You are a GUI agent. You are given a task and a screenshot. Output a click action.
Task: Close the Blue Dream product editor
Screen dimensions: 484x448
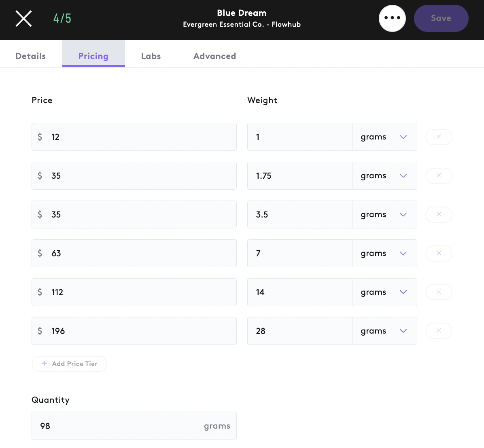coord(24,19)
